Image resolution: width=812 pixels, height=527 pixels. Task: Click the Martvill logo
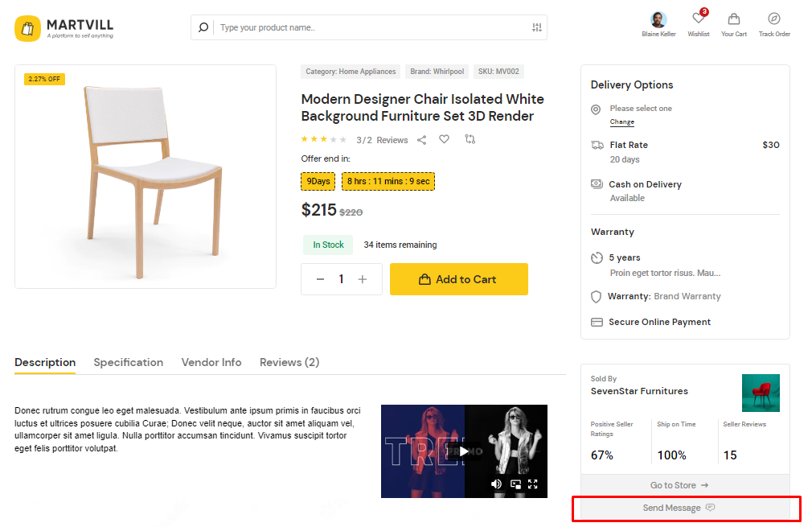tap(64, 28)
